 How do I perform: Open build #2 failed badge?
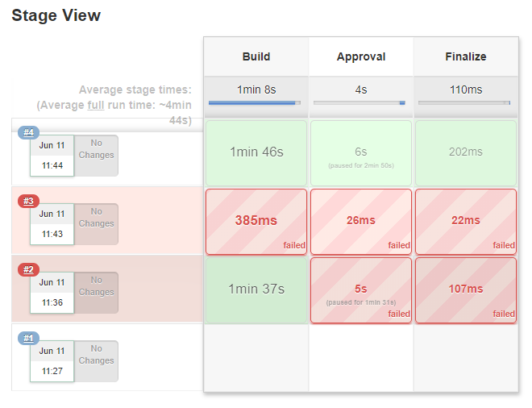28,269
